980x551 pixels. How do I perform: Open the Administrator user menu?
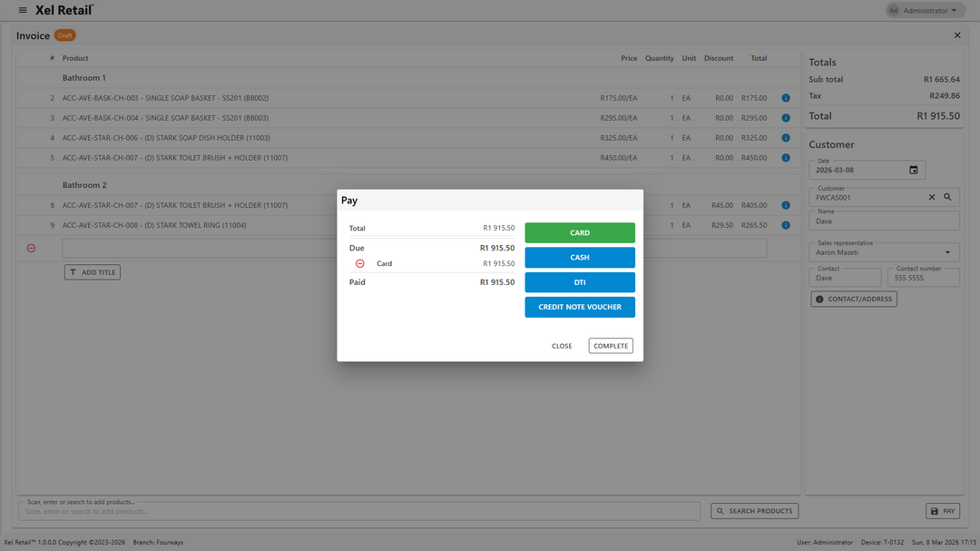click(x=924, y=11)
